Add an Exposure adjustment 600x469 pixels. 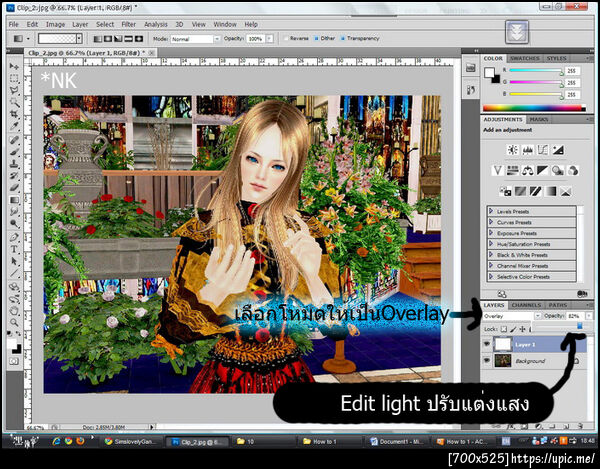click(558, 150)
